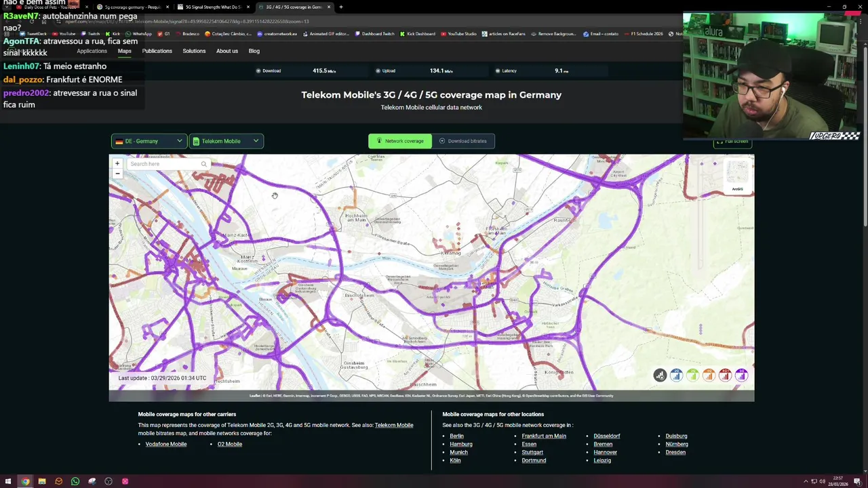868x488 pixels.
Task: Click the search magnifier icon in map
Action: pos(203,164)
